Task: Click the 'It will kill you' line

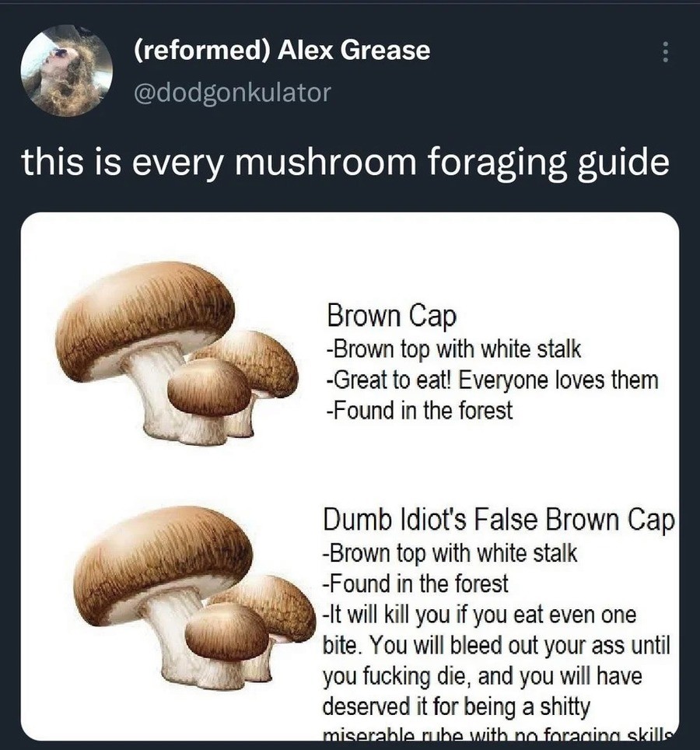Action: click(x=479, y=615)
